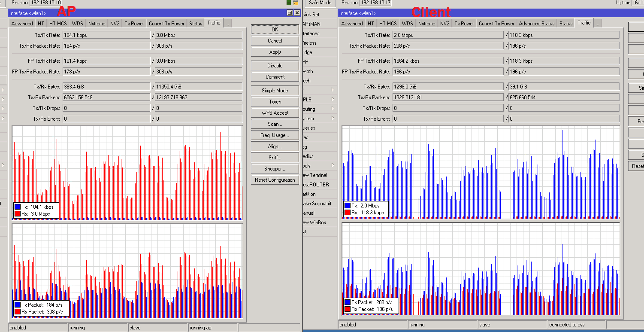Open the HT MCS tab in the AP window
The width and height of the screenshot is (644, 332).
58,24
